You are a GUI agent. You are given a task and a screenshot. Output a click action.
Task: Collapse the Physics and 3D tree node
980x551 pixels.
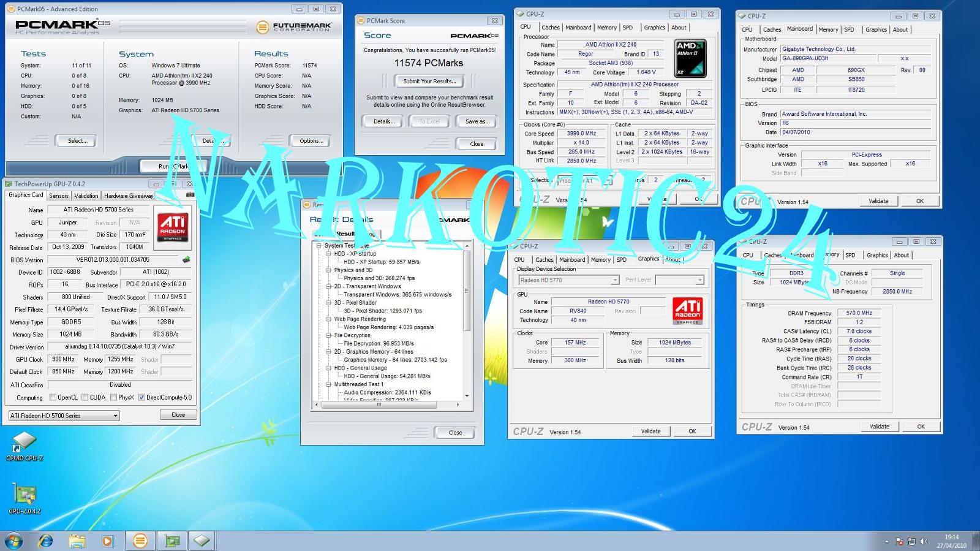click(x=328, y=270)
